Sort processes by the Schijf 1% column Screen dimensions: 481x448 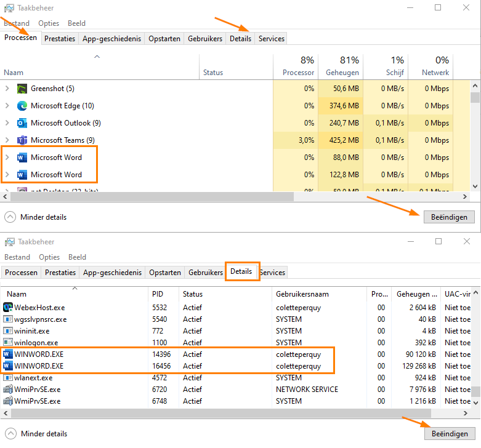[x=386, y=66]
